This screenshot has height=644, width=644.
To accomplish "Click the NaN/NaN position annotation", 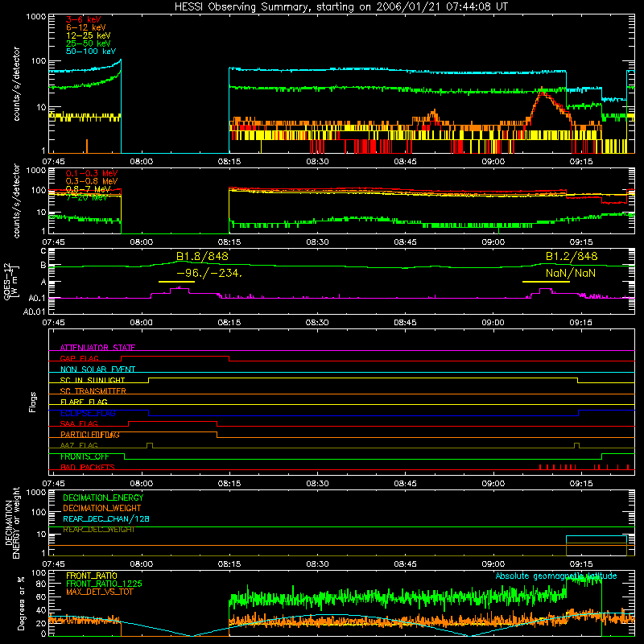I will click(571, 273).
